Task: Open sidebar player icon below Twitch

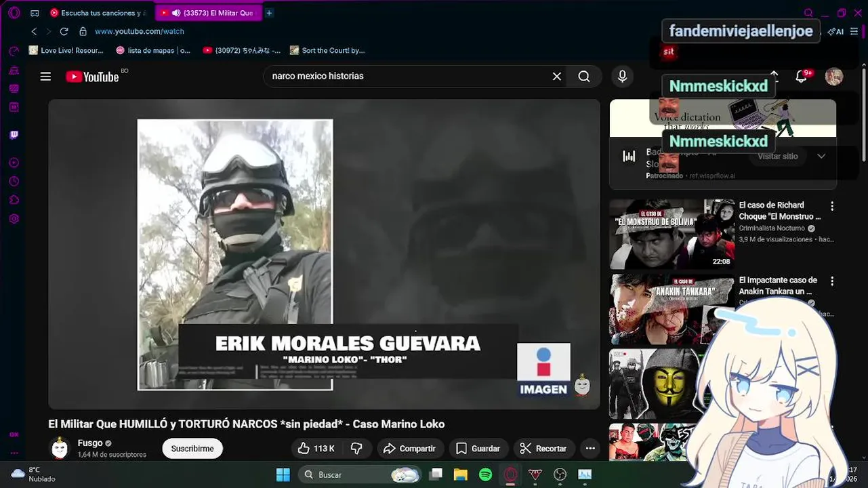Action: click(x=14, y=163)
